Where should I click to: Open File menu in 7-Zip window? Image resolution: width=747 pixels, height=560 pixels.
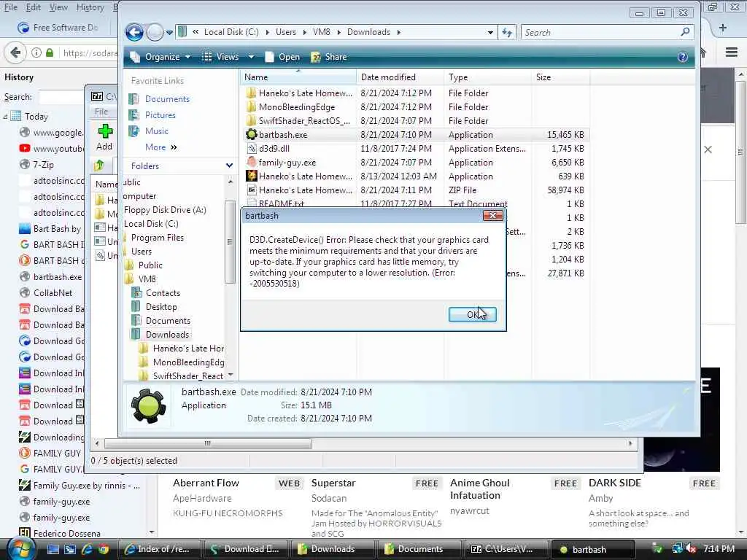pyautogui.click(x=101, y=112)
